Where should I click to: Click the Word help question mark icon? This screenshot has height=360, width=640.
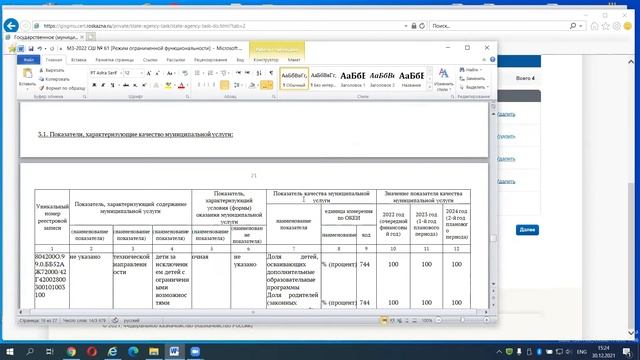point(493,60)
